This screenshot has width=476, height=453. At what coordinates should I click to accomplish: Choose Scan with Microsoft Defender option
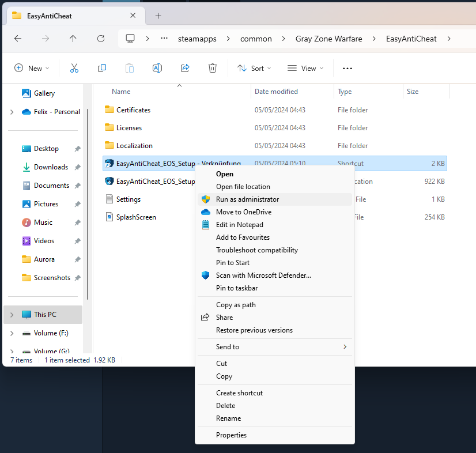pos(275,275)
